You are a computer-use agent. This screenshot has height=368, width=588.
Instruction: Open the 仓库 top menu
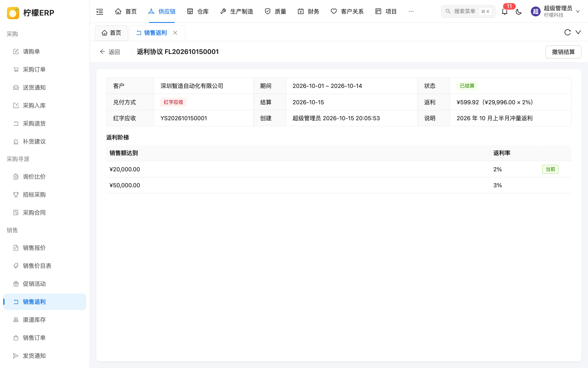[x=198, y=11]
